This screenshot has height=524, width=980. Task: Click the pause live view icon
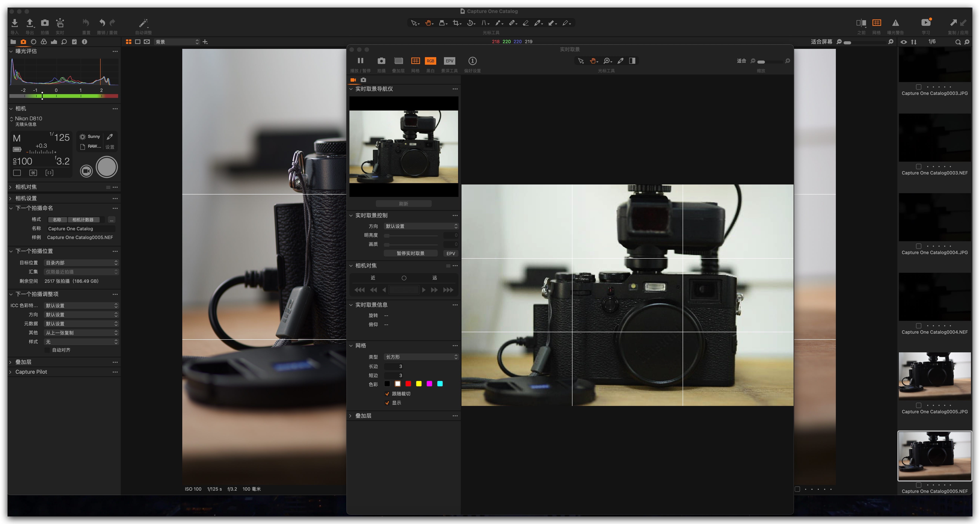tap(360, 61)
